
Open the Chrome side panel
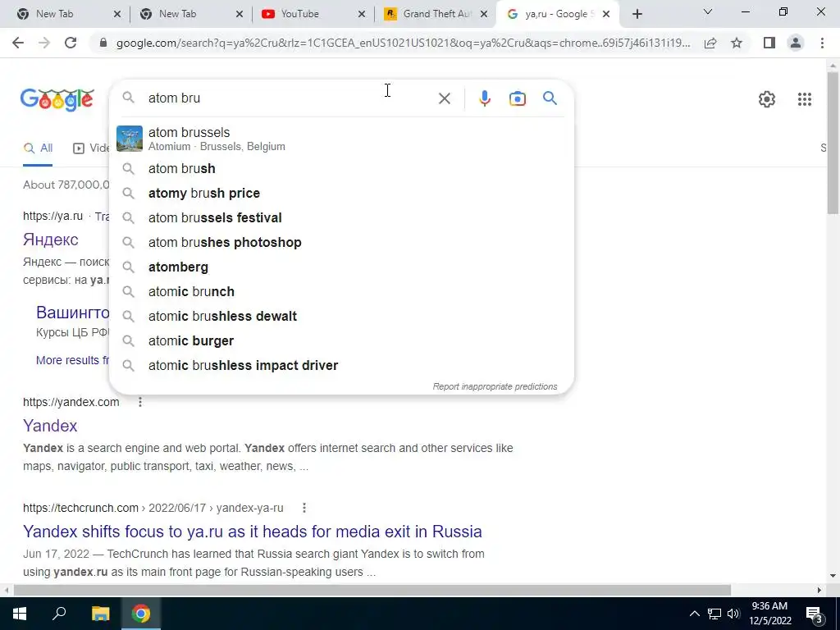[x=769, y=43]
